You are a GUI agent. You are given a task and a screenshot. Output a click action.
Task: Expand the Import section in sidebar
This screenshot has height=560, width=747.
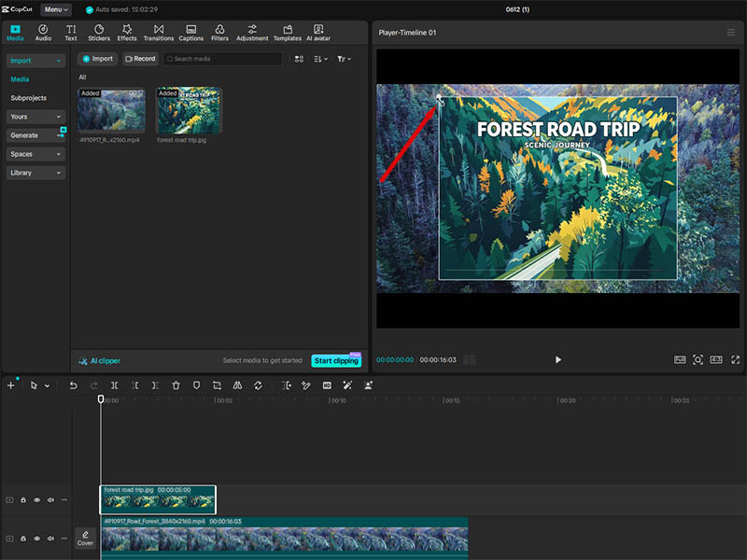coord(35,61)
